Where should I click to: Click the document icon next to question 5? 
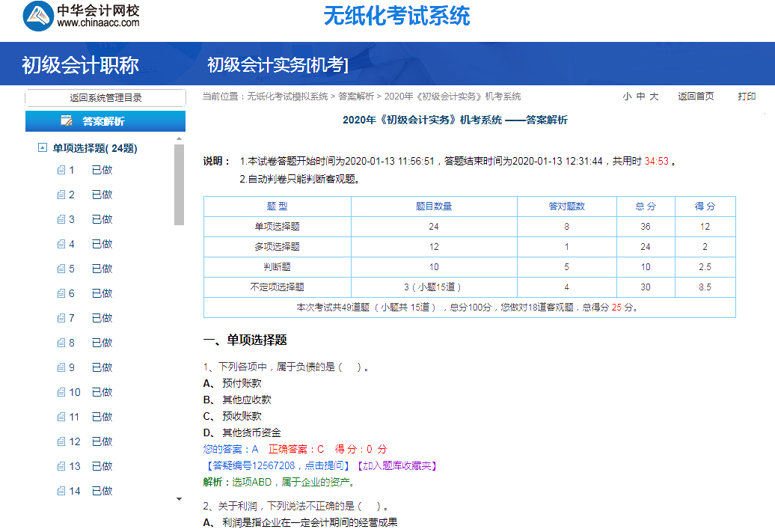(x=61, y=268)
